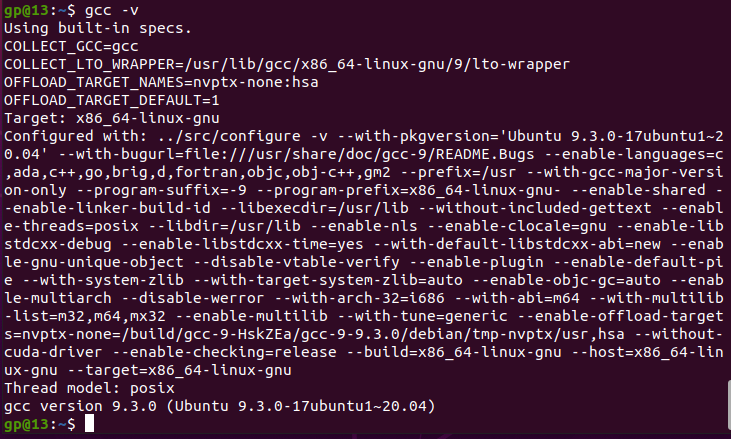
Task: Click the COLLECT_GCC=gcc line
Action: point(72,46)
